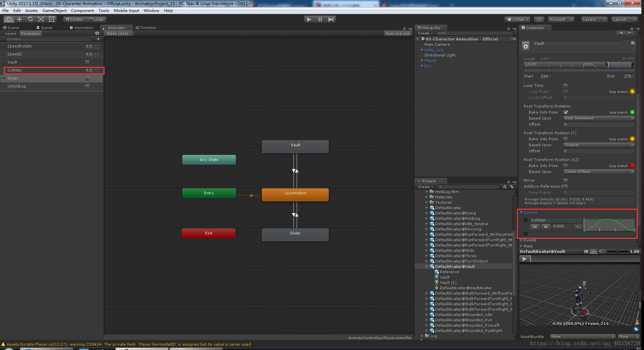The height and width of the screenshot is (350, 644).
Task: Toggle the Additive Reference Pose checkbox
Action: [x=566, y=186]
